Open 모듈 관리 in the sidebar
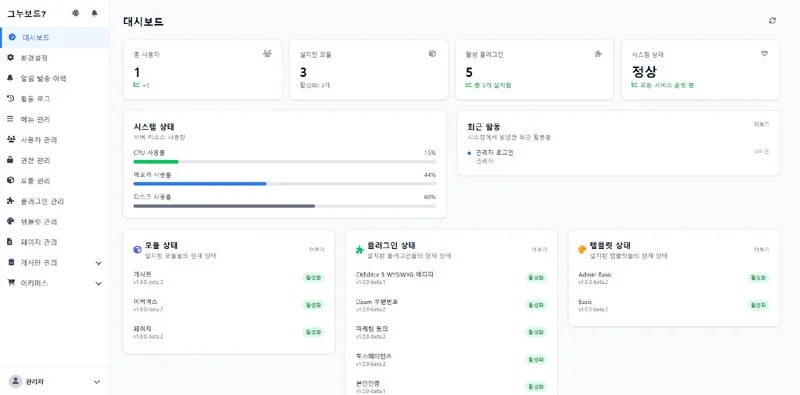 click(55, 180)
